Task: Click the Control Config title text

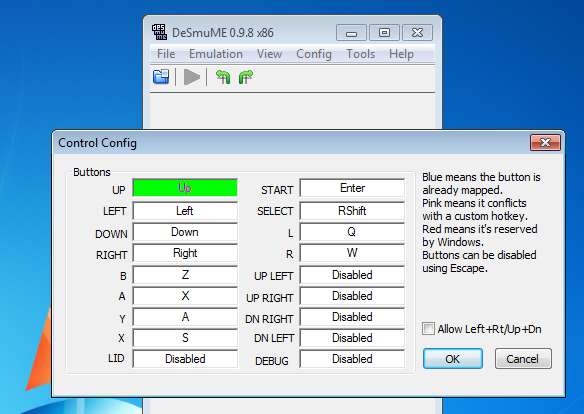Action: point(98,143)
